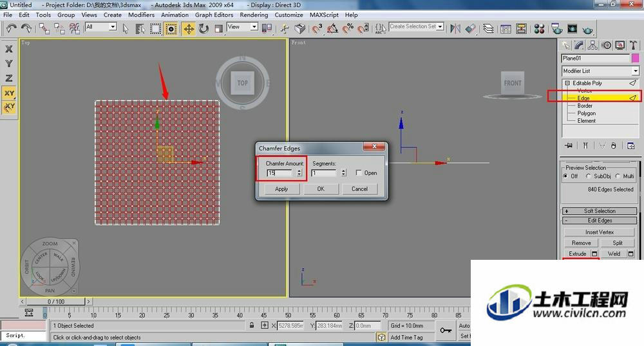Image resolution: width=644 pixels, height=346 pixels.
Task: Click Cancel in Chamfer Edges dialog
Action: pos(359,189)
